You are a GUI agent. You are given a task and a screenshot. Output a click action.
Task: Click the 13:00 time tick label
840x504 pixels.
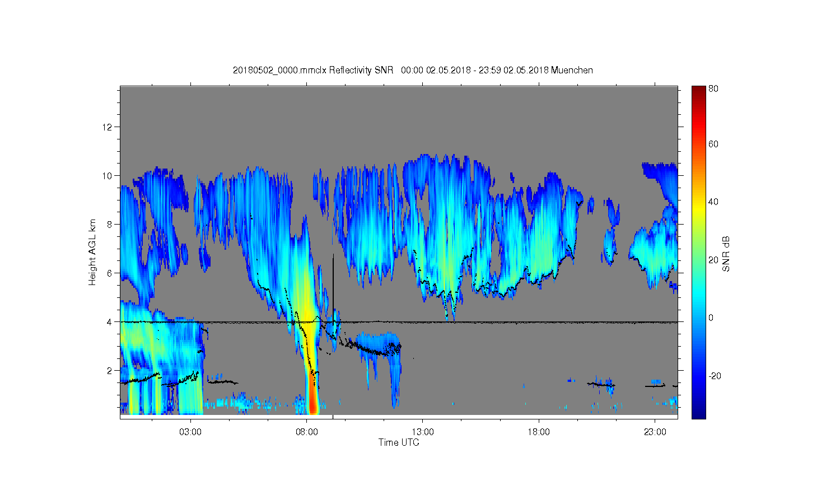click(x=423, y=432)
